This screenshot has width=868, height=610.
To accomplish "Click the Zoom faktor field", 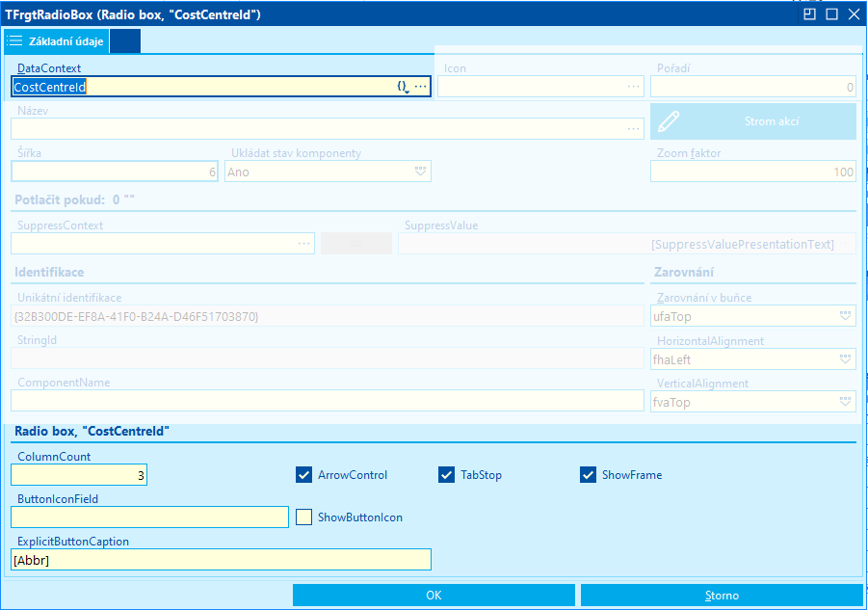I will (753, 172).
